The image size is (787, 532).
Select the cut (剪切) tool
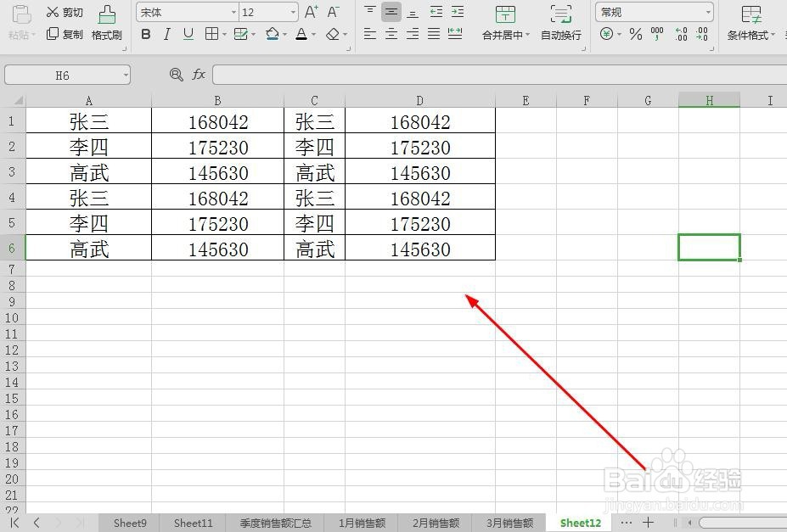pyautogui.click(x=64, y=12)
